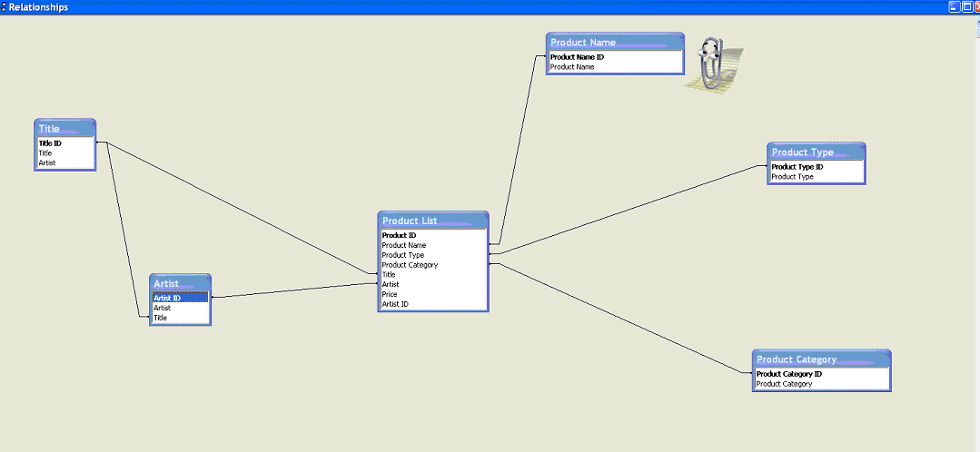Select the Product Name table header
The height and width of the screenshot is (452, 980).
pyautogui.click(x=615, y=43)
